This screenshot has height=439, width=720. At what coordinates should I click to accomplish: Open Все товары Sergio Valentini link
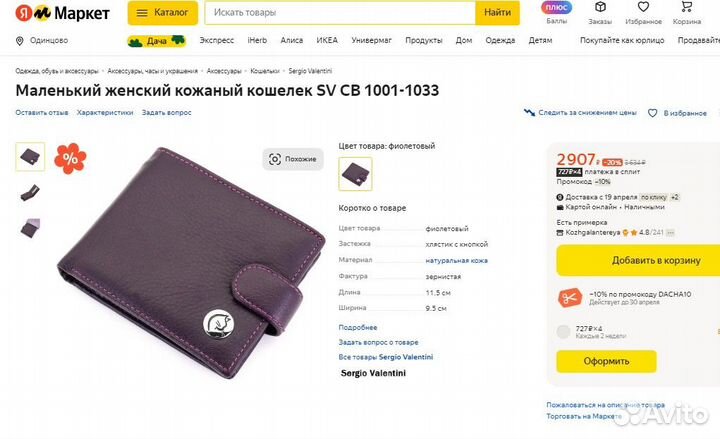386,357
